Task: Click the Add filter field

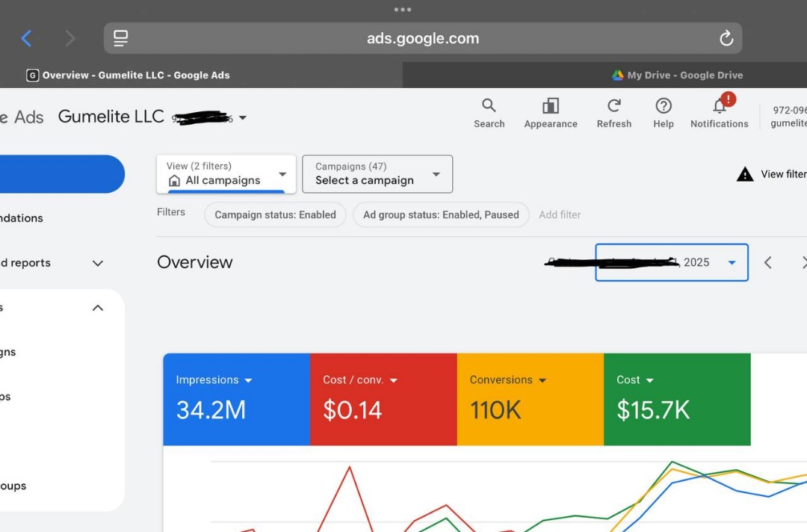Action: pos(560,214)
